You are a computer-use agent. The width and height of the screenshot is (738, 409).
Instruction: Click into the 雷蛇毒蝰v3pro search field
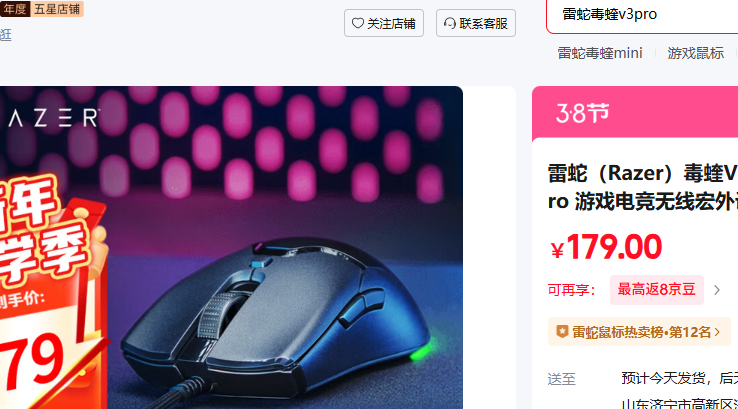pos(642,15)
